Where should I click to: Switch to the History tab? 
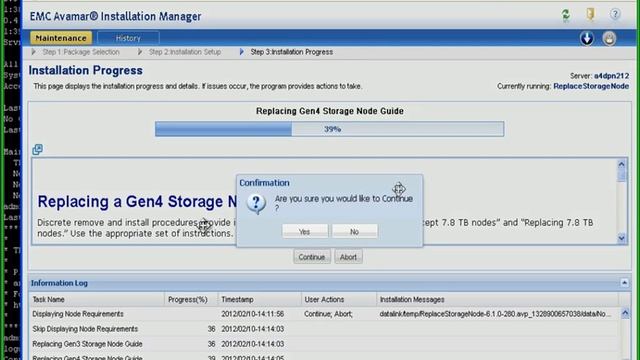[x=128, y=38]
